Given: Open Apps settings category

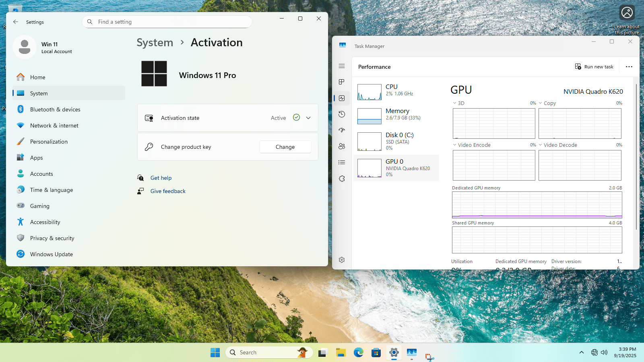Looking at the screenshot, I should coord(69,158).
